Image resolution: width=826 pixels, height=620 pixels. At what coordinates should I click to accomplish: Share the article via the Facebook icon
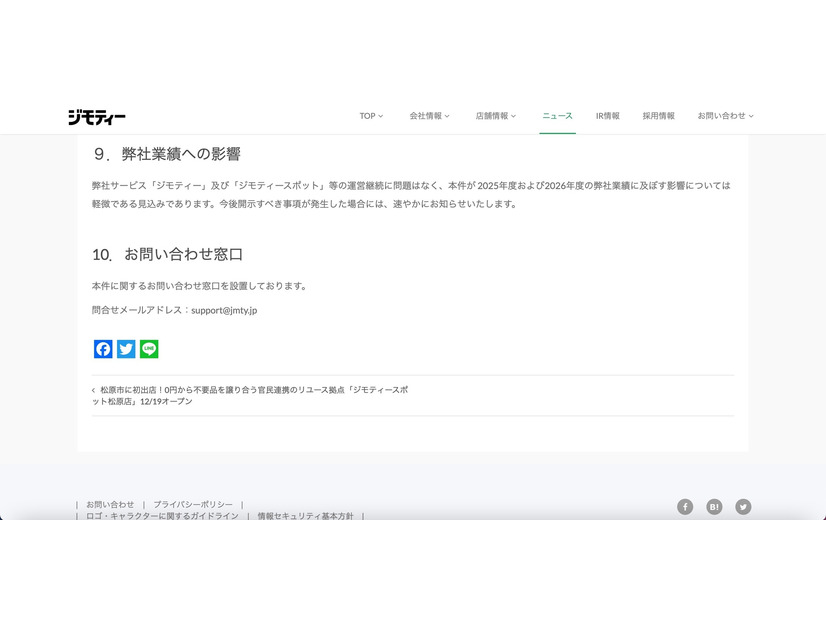pyautogui.click(x=103, y=349)
